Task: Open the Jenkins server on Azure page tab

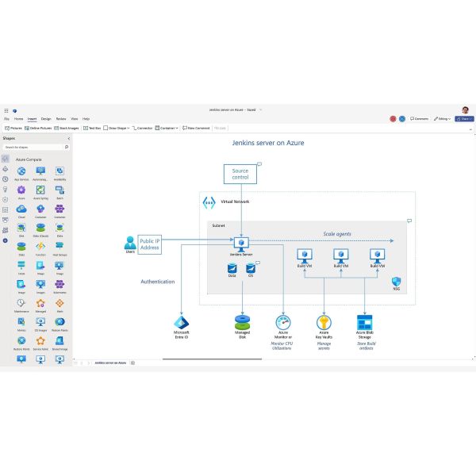Action: tap(110, 363)
